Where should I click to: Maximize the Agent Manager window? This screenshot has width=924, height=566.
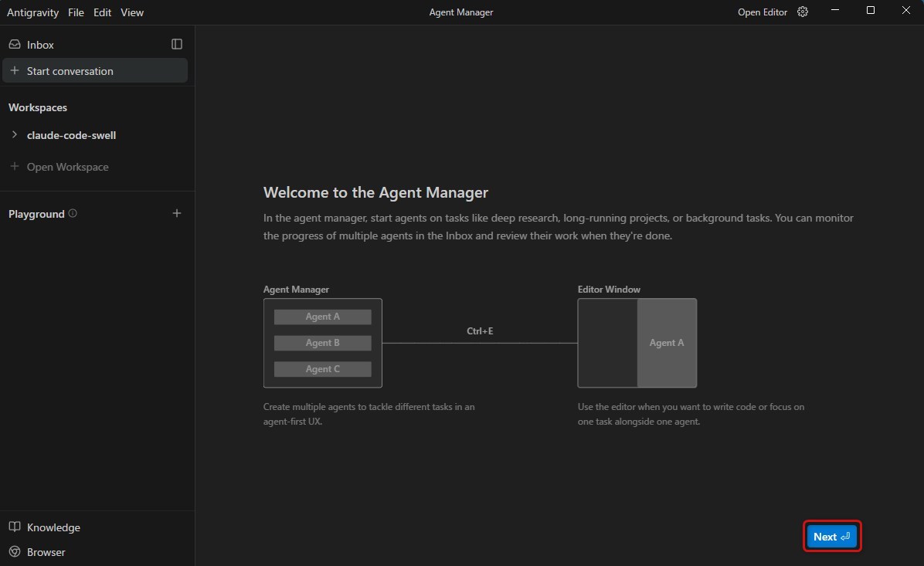pyautogui.click(x=871, y=11)
